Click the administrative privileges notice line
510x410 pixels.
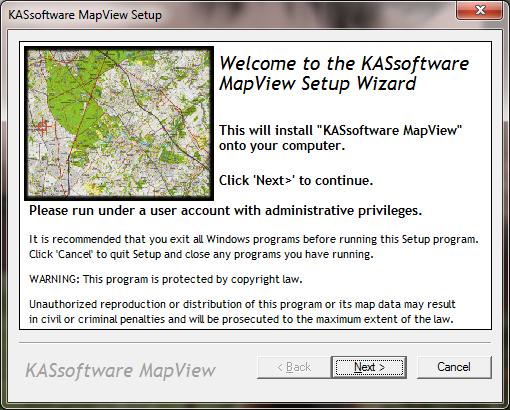[x=226, y=211]
